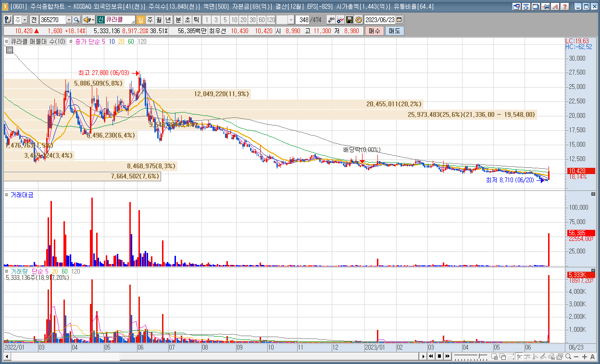Select the 30 interval preset
The height and width of the screenshot is (364, 600).
pos(252,20)
